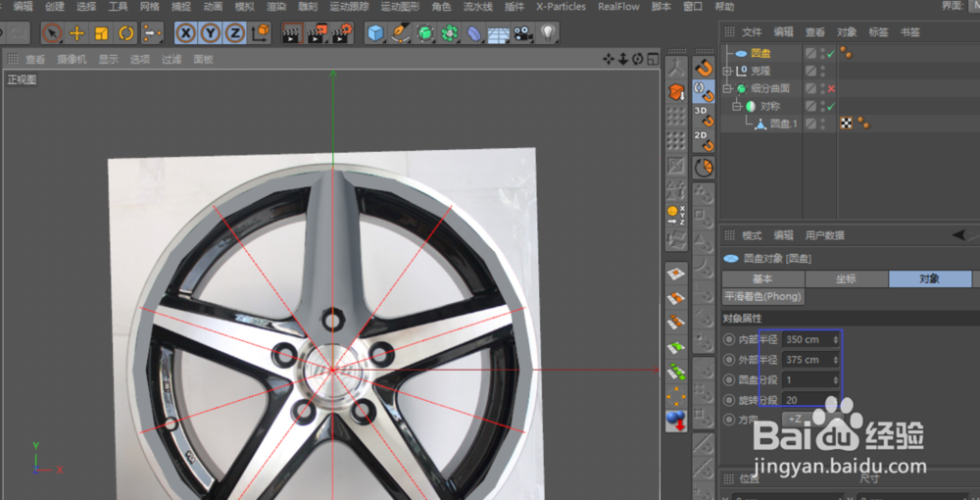Select the 圆盘 object in tree
This screenshot has height=500, width=980.
point(760,54)
